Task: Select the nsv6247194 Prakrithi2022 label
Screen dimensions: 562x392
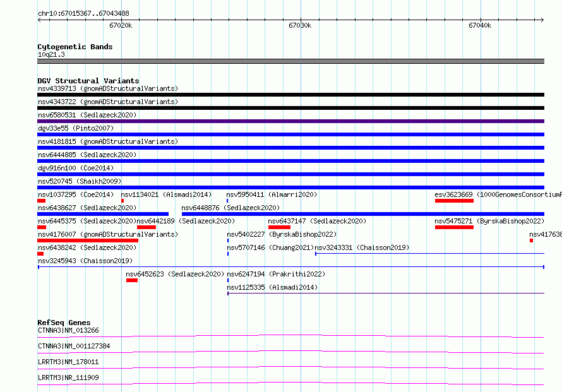Action: [x=276, y=274]
